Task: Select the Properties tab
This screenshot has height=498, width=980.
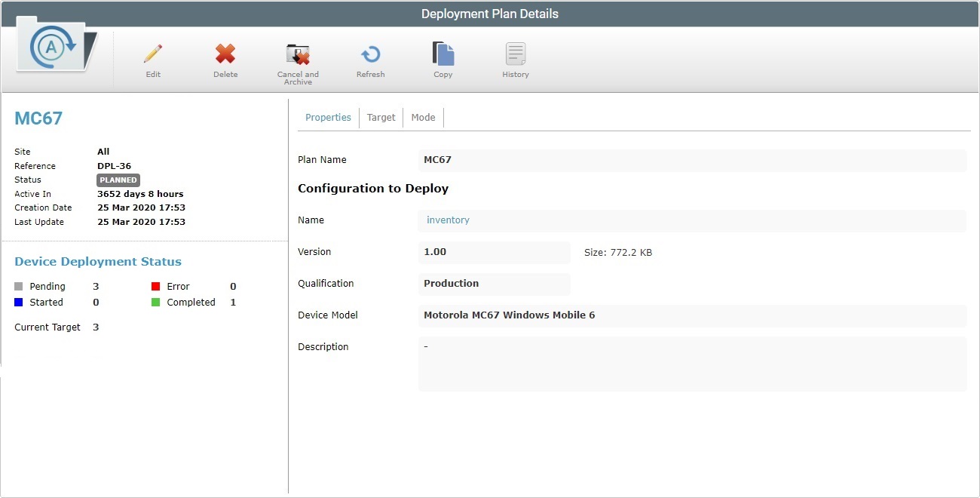Action: point(328,117)
